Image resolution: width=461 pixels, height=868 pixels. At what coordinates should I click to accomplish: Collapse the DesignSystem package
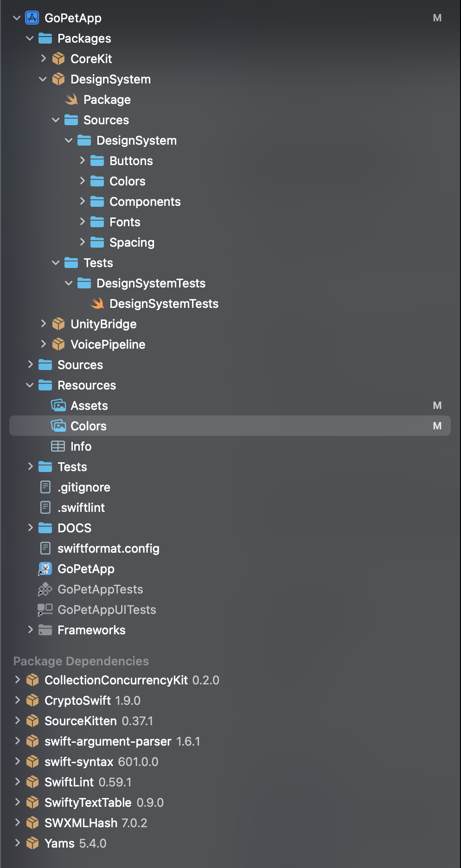coord(43,79)
